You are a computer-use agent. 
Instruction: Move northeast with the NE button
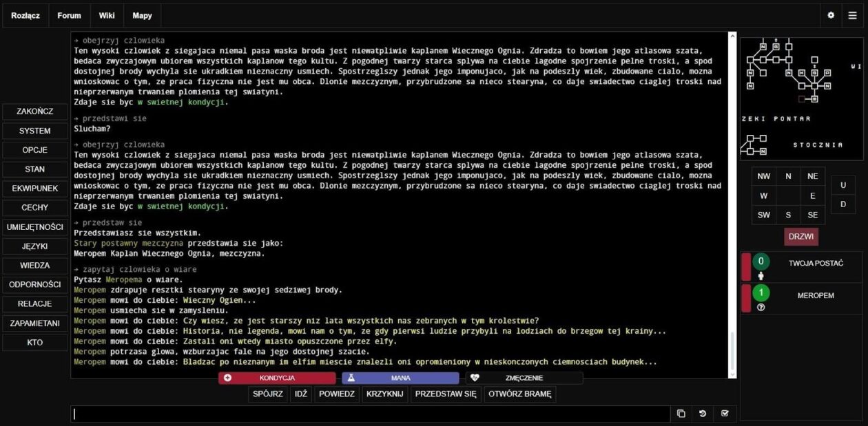click(812, 176)
